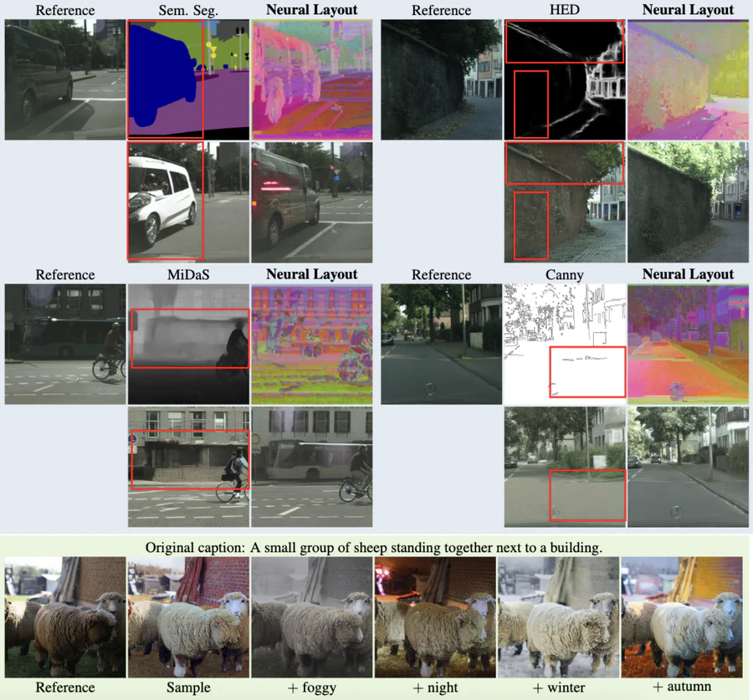
Task: Toggle the red box inside the Canny edge image
Action: pos(586,370)
